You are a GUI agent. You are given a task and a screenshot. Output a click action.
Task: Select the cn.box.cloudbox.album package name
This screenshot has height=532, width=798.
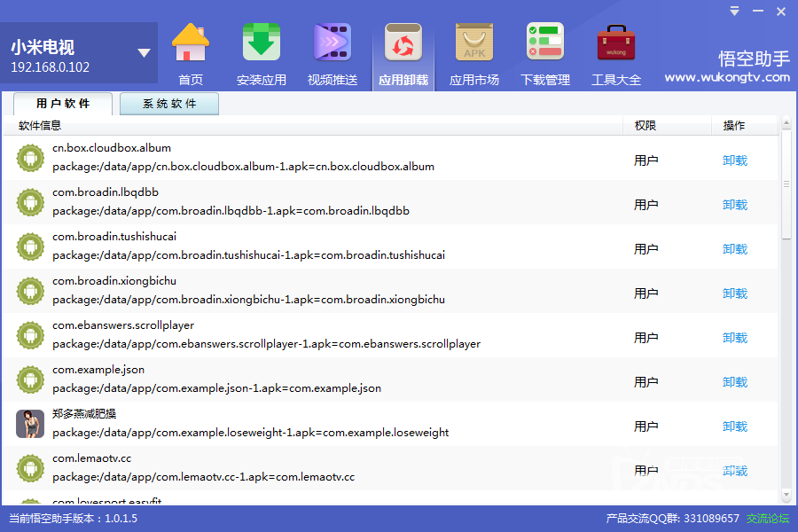click(112, 148)
